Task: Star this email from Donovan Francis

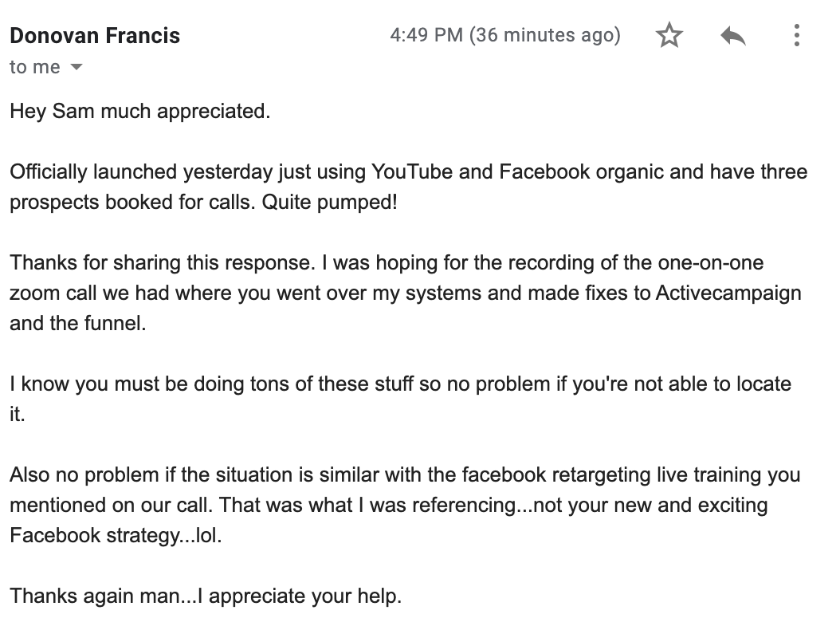Action: (669, 35)
